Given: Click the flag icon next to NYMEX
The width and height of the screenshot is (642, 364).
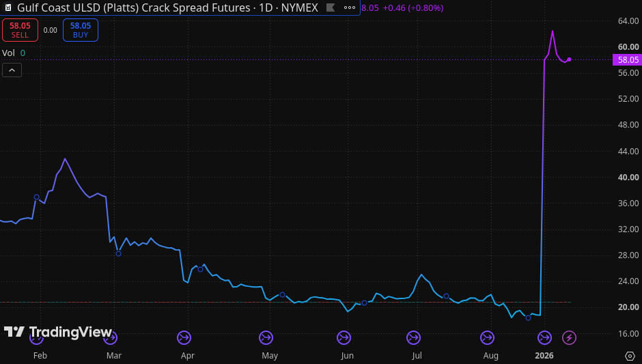Looking at the screenshot, I should click(x=331, y=8).
